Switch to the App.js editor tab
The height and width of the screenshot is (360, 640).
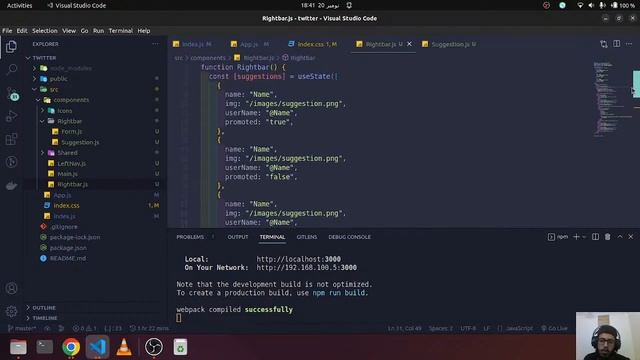click(249, 44)
